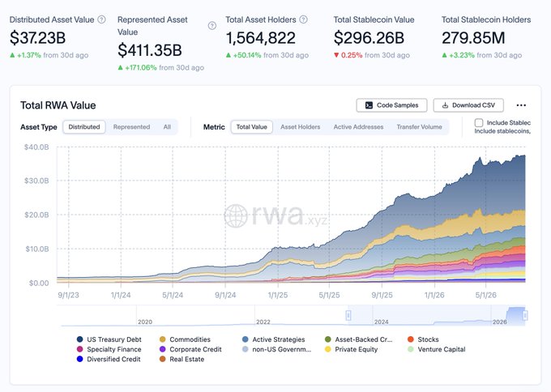Click the 279.85M stablecoin holders figure
551x392 pixels.
[x=473, y=37]
